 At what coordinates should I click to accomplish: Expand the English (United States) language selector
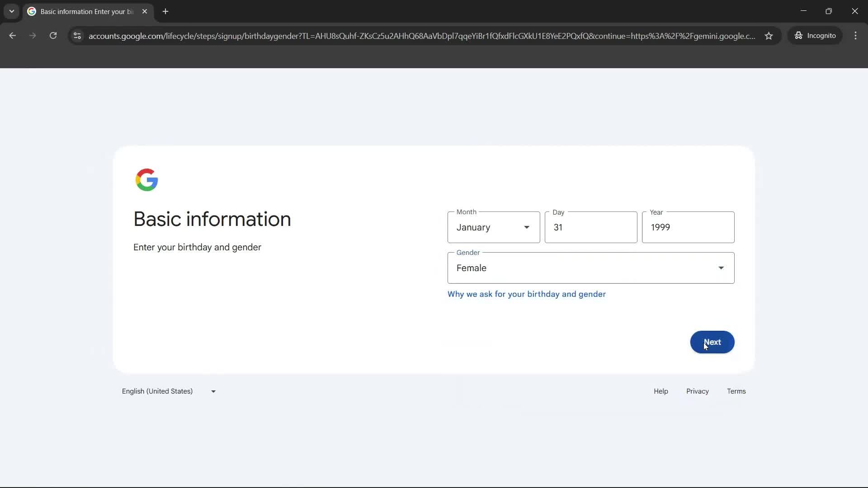[x=168, y=391]
